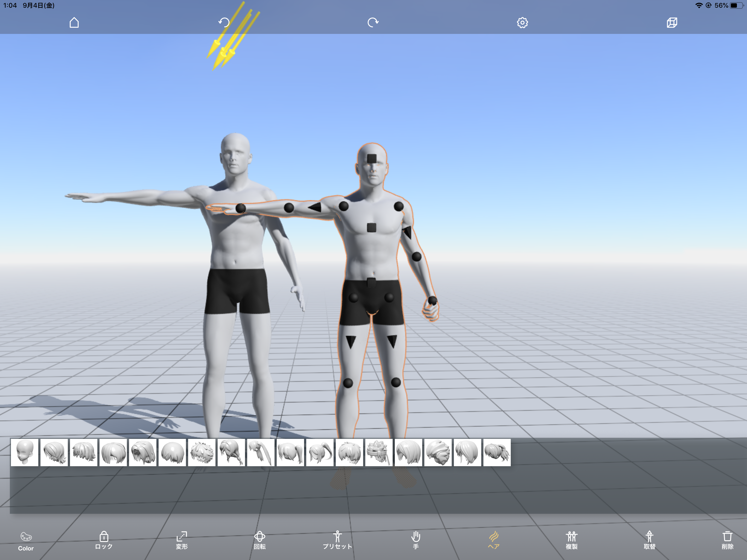747x560 pixels.
Task: Check the battery indicator in status bar
Action: pos(736,5)
